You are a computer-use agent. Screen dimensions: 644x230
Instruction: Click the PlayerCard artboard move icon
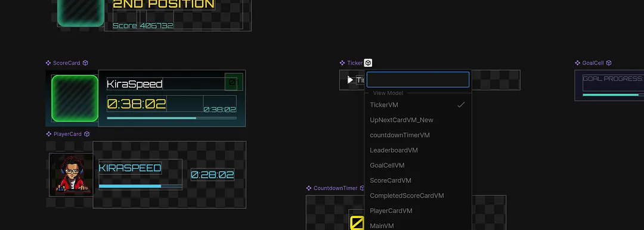(x=48, y=134)
